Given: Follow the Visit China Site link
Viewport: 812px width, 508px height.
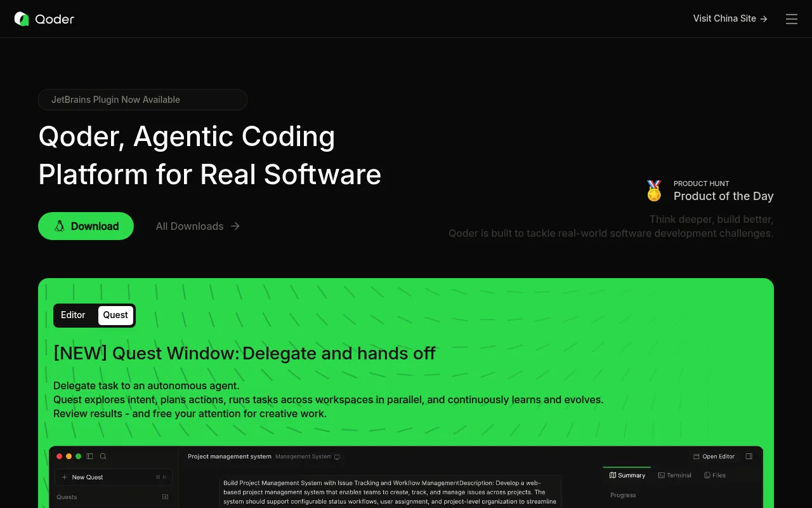Looking at the screenshot, I should point(730,18).
